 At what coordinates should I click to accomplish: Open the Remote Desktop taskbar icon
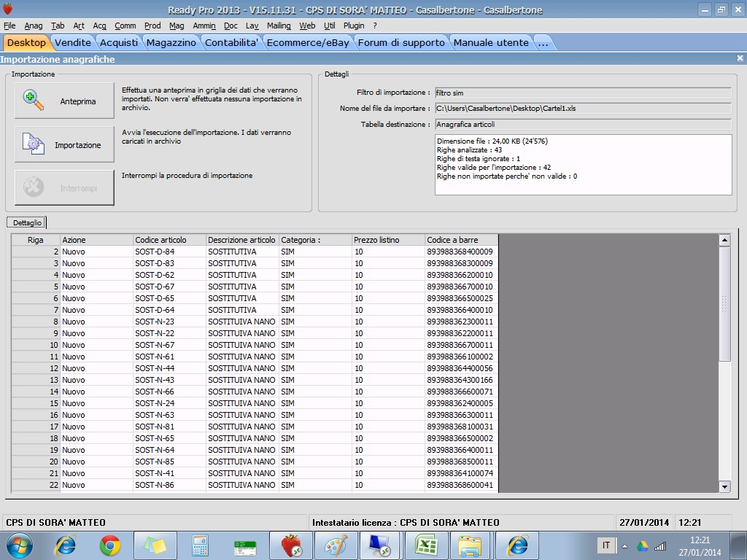[x=381, y=545]
